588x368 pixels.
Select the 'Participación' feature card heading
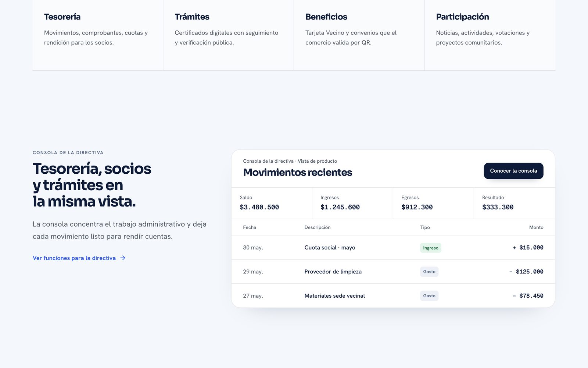click(462, 17)
